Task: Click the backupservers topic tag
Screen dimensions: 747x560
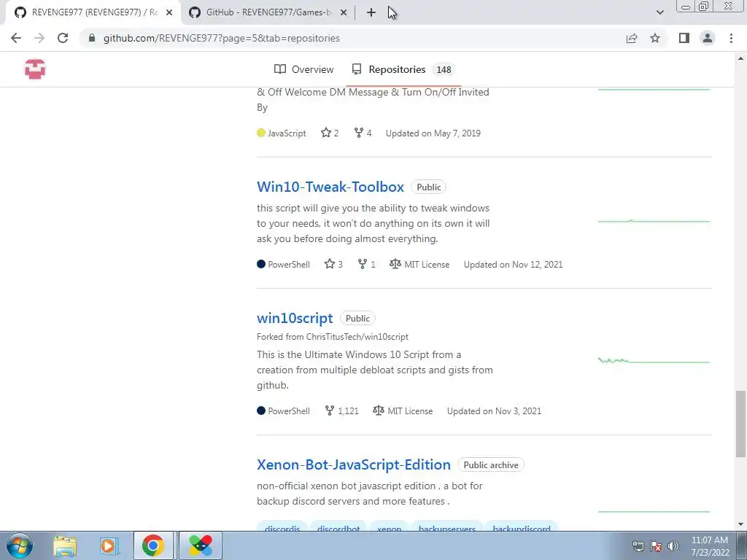Action: [x=447, y=526]
